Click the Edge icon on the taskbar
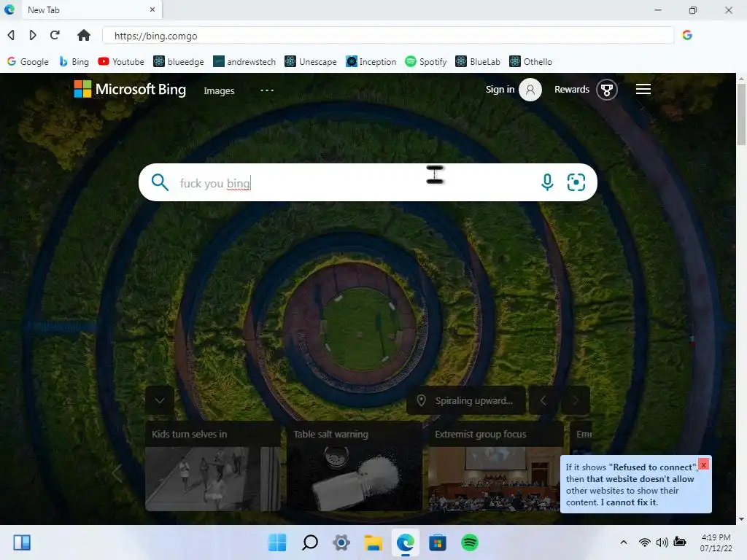 tap(406, 542)
